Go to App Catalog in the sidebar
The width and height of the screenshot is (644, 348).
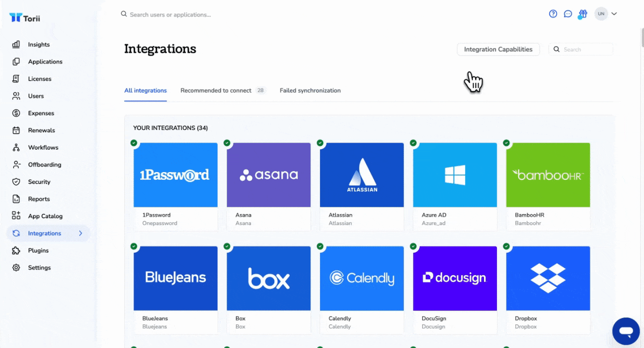45,216
